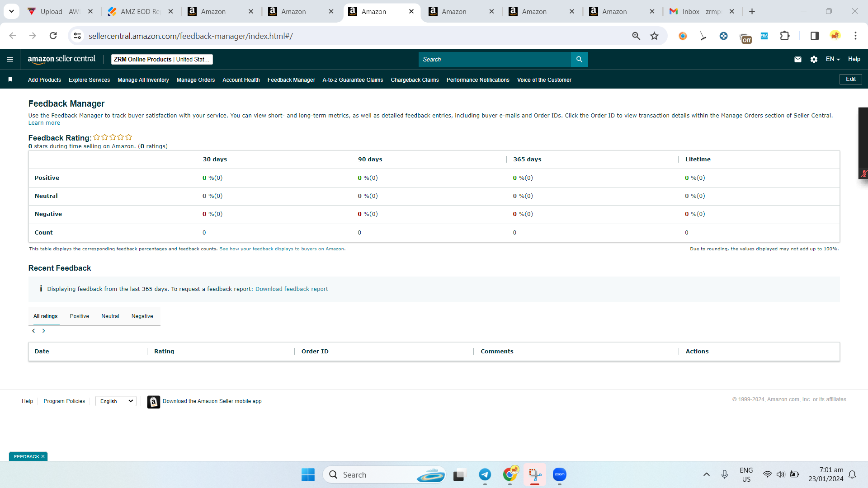This screenshot has height=488, width=868.
Task: Open the notifications bell in system tray
Action: click(852, 474)
